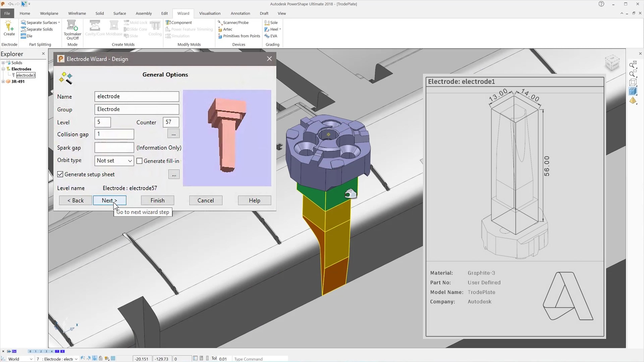Collapse the Electrodes tree node
Image resolution: width=644 pixels, height=362 pixels.
point(3,69)
